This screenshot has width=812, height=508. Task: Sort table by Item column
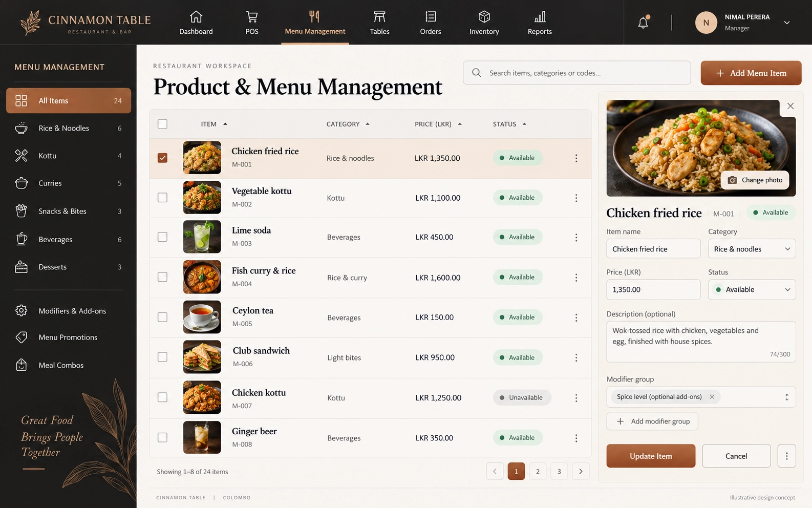click(214, 124)
